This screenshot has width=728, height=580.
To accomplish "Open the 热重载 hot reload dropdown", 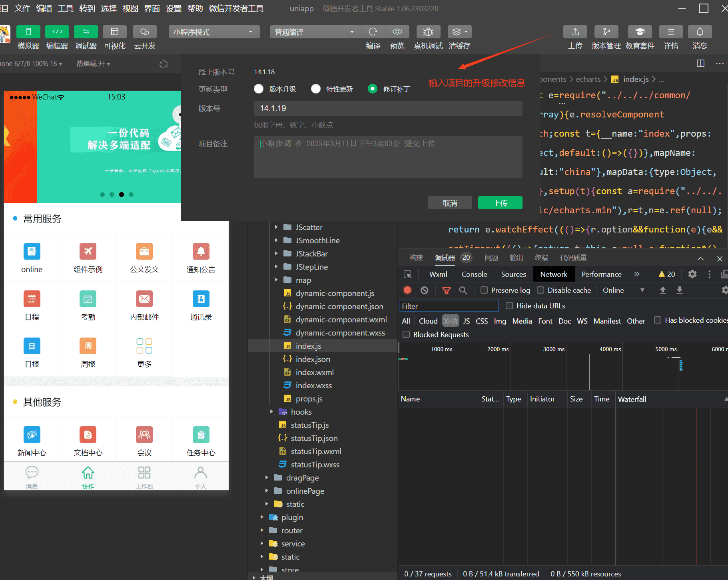I will coord(93,64).
